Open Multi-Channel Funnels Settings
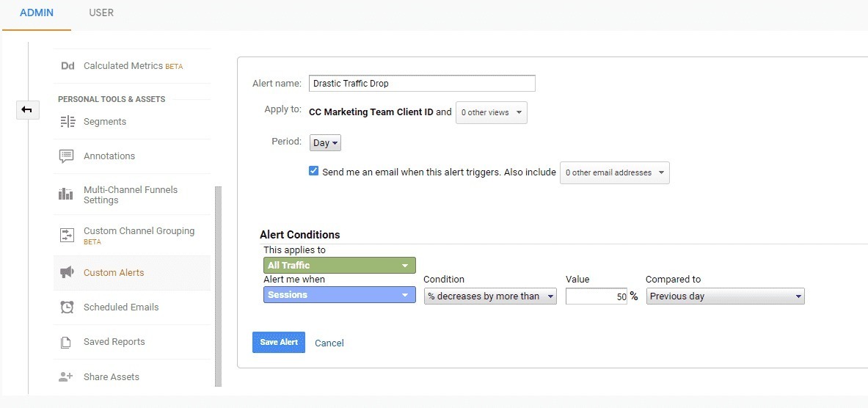The image size is (868, 408). click(132, 194)
